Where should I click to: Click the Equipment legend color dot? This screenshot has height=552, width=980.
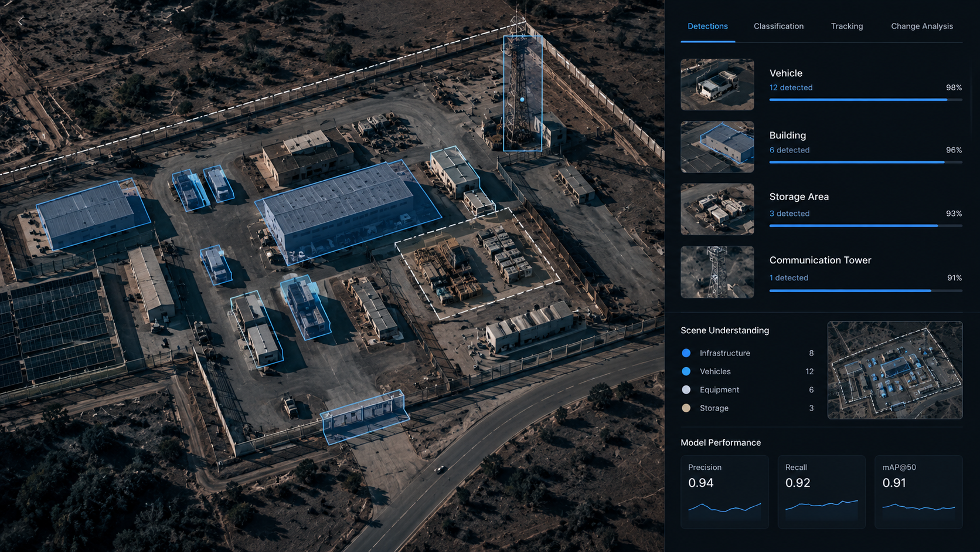[686, 390]
